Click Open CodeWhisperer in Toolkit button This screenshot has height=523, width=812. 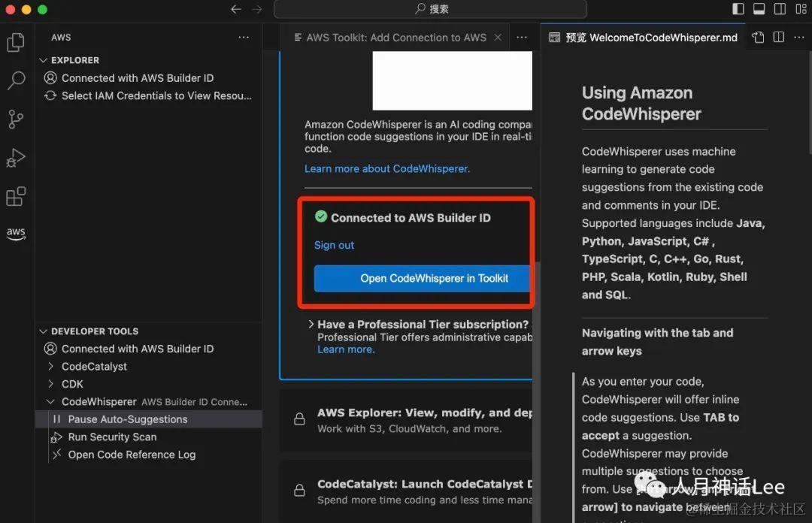pyautogui.click(x=422, y=278)
